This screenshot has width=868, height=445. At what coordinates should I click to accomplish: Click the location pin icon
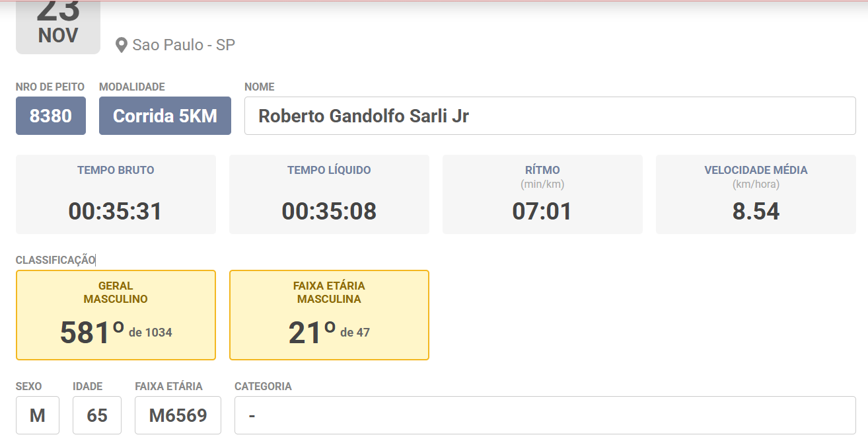coord(121,45)
